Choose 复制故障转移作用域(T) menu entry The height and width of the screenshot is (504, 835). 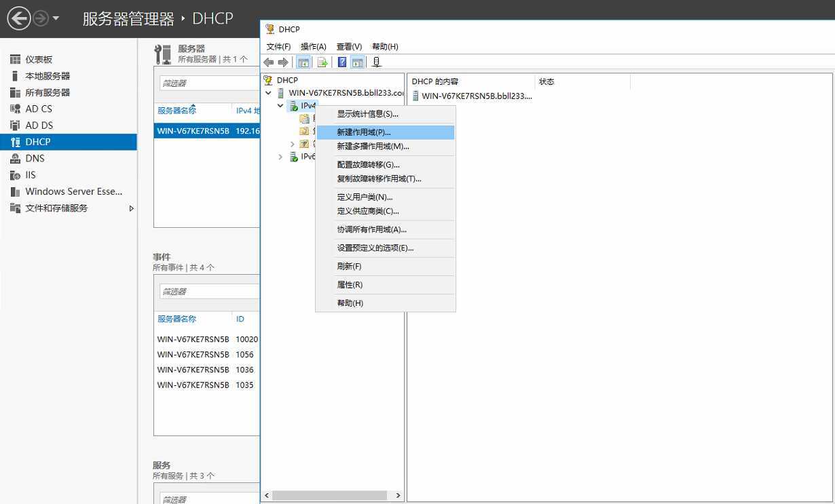(386, 179)
